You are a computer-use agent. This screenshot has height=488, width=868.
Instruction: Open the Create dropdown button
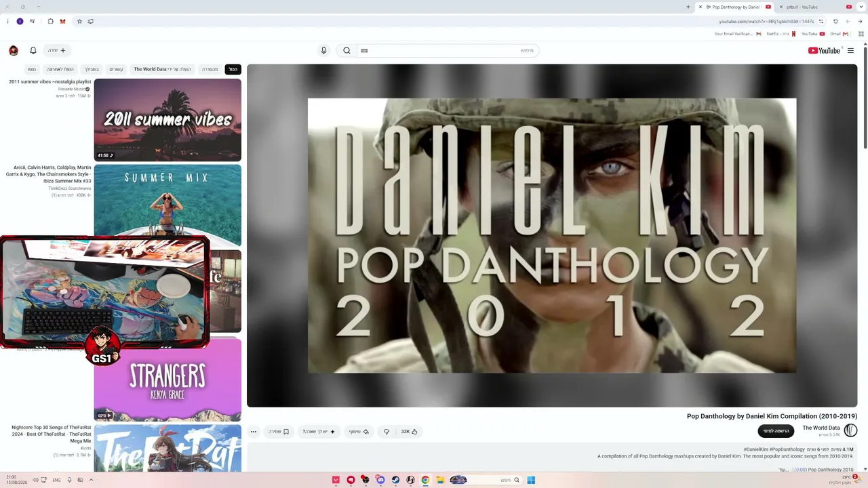[x=57, y=50]
